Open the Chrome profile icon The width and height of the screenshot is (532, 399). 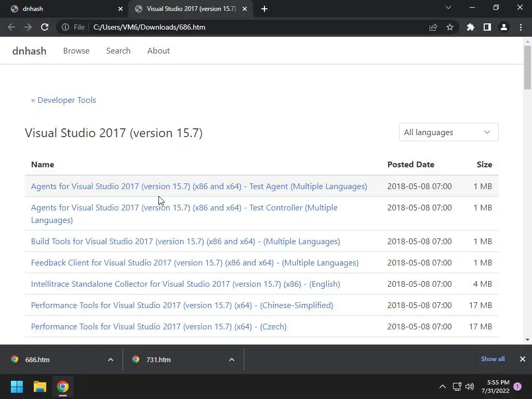(x=504, y=27)
